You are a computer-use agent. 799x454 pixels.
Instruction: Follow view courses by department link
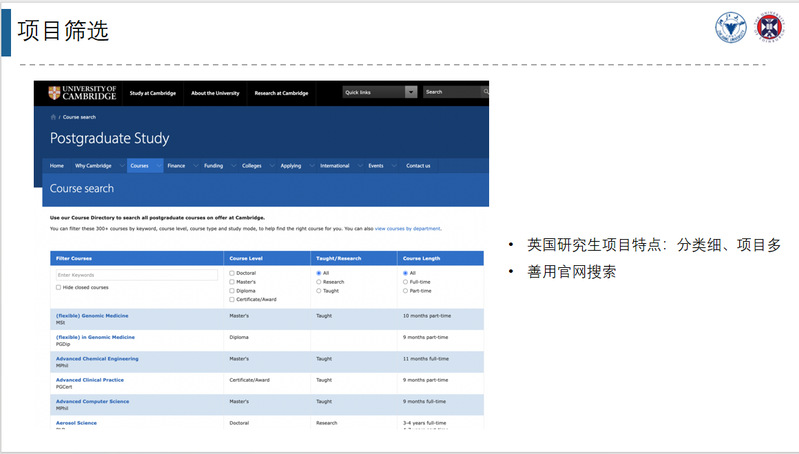(408, 229)
